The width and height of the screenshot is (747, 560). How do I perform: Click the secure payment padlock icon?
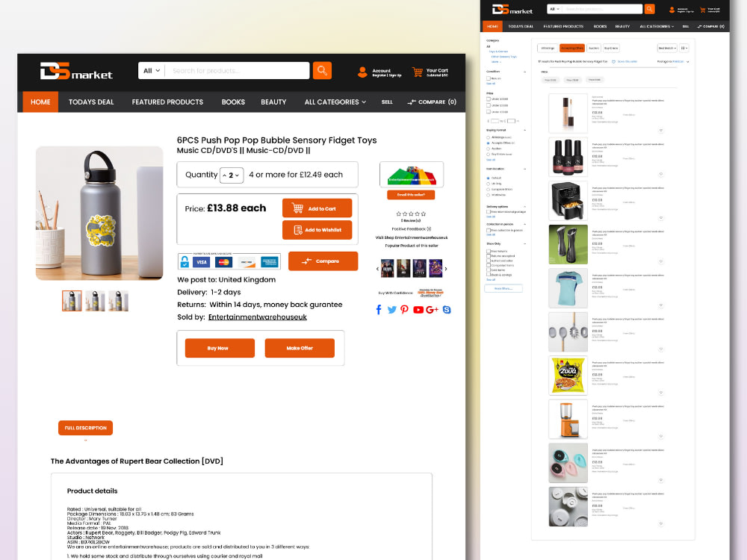(185, 261)
